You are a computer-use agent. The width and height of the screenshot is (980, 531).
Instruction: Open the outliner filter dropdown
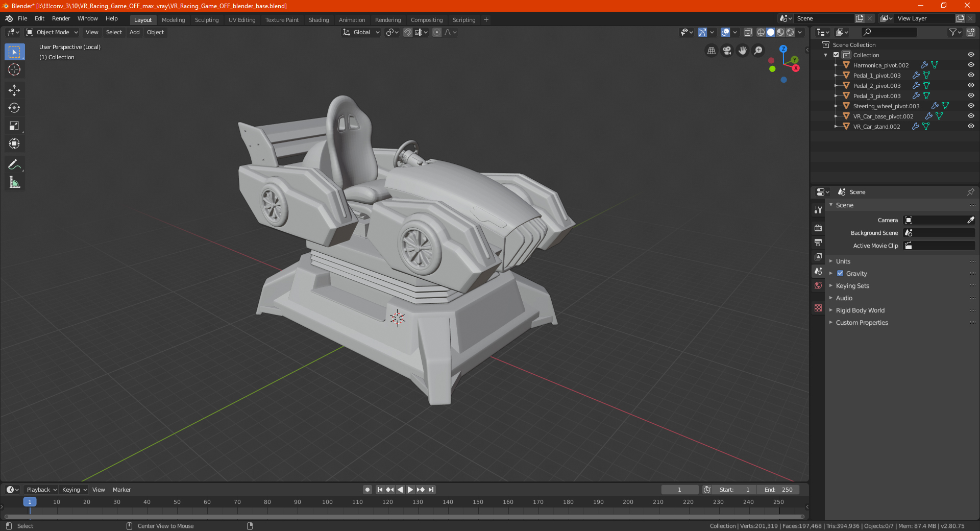(x=955, y=32)
